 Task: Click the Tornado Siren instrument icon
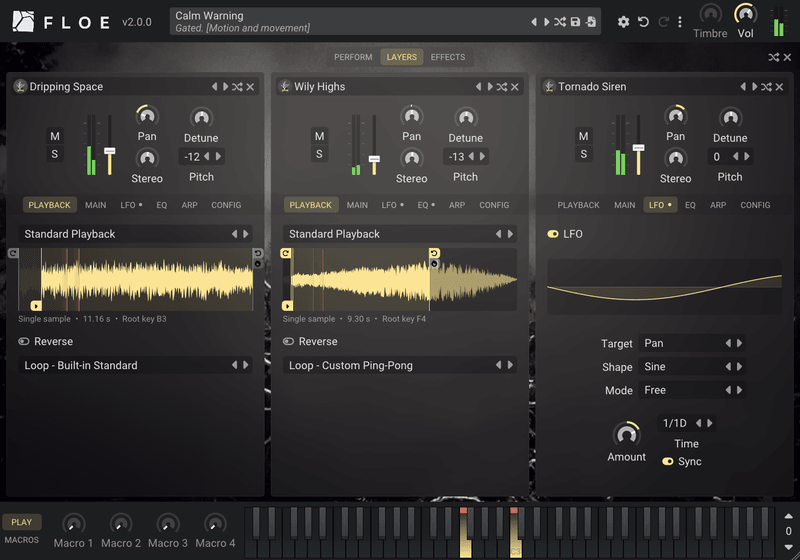click(x=549, y=87)
